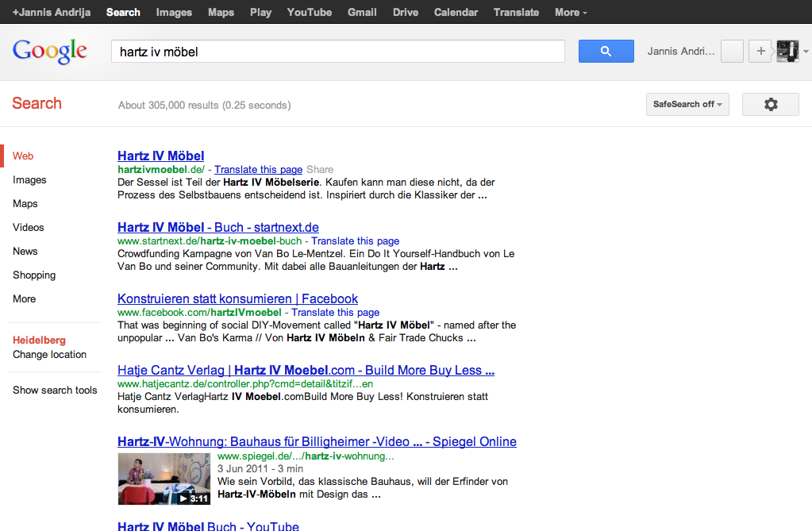The height and width of the screenshot is (531, 812).
Task: Open the profile photo account menu
Action: [x=787, y=52]
